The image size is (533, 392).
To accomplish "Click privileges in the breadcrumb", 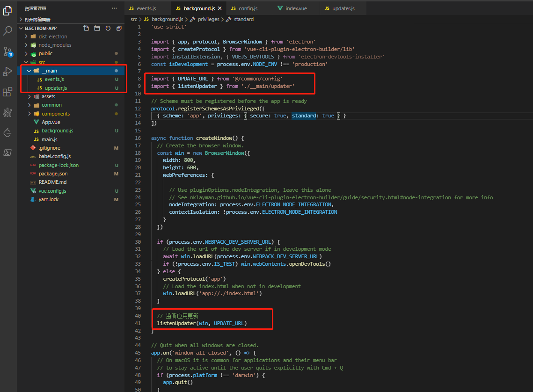I will coord(208,19).
